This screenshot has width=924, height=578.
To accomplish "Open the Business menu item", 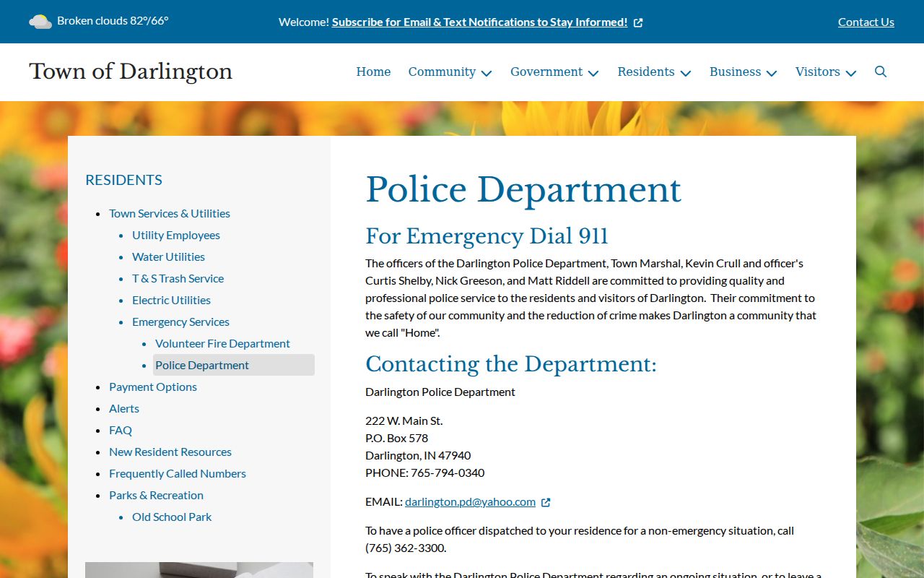I will (x=735, y=72).
